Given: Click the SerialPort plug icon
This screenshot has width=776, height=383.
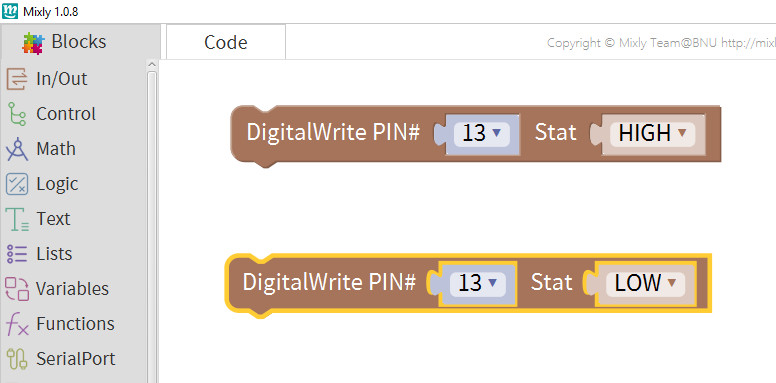Looking at the screenshot, I should pyautogui.click(x=17, y=359).
